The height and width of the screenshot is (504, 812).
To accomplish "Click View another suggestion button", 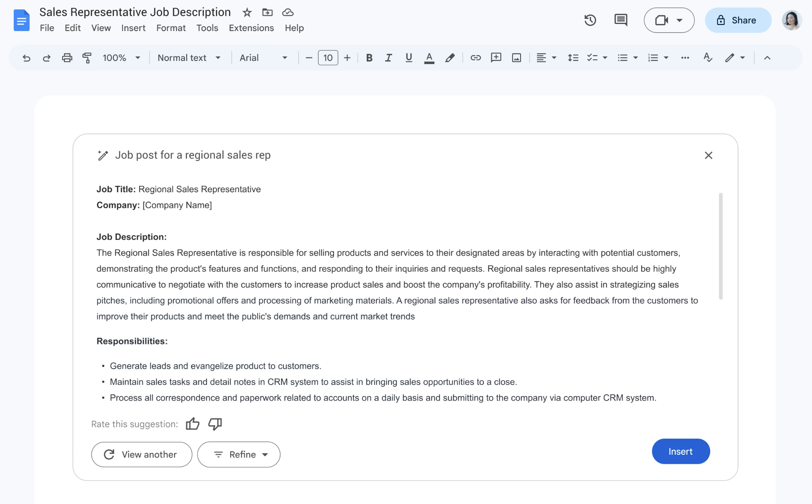I will (x=141, y=454).
